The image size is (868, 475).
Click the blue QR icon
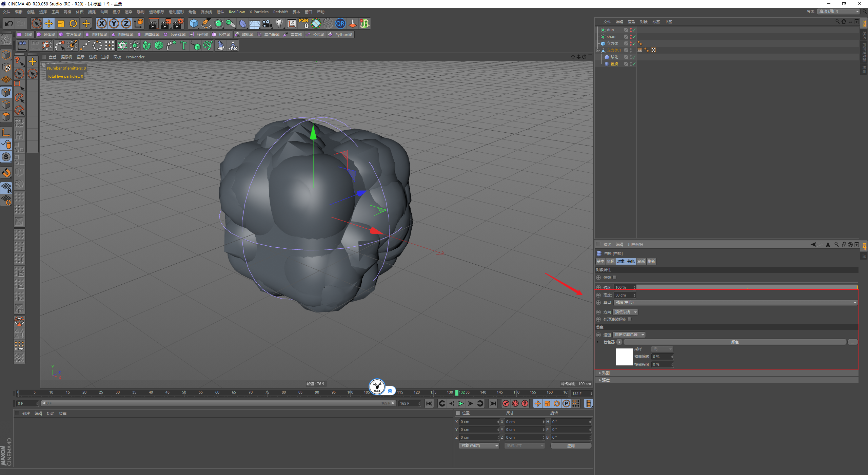tap(340, 23)
